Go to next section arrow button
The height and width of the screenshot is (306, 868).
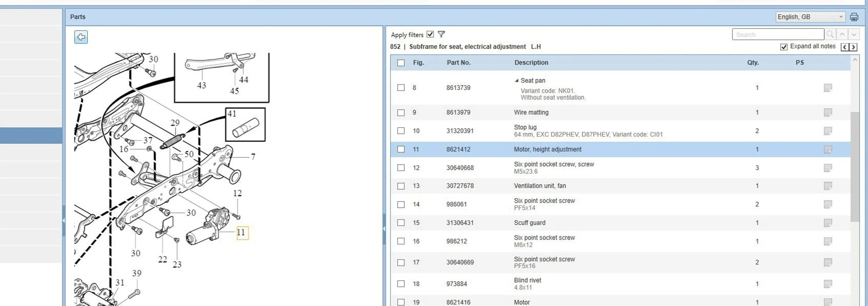pyautogui.click(x=853, y=47)
